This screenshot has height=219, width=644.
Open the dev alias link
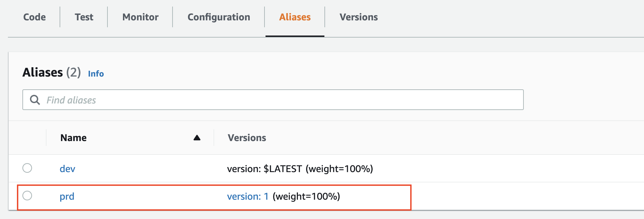point(67,169)
